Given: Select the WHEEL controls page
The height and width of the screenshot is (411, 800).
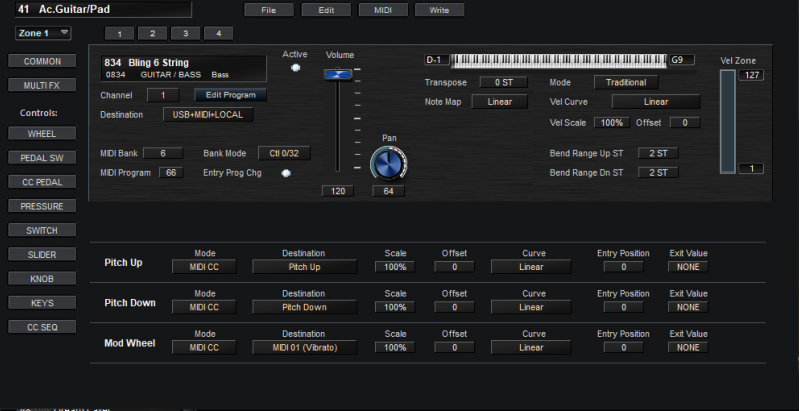Looking at the screenshot, I should pos(42,133).
